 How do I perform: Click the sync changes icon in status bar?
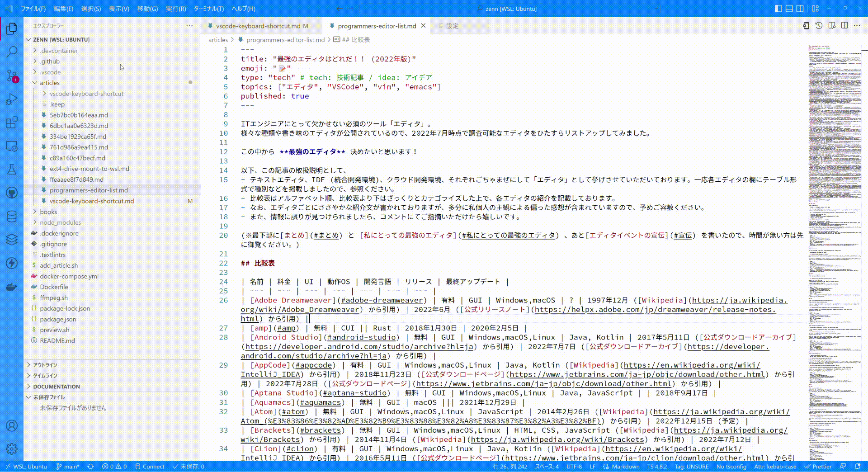(x=90, y=467)
